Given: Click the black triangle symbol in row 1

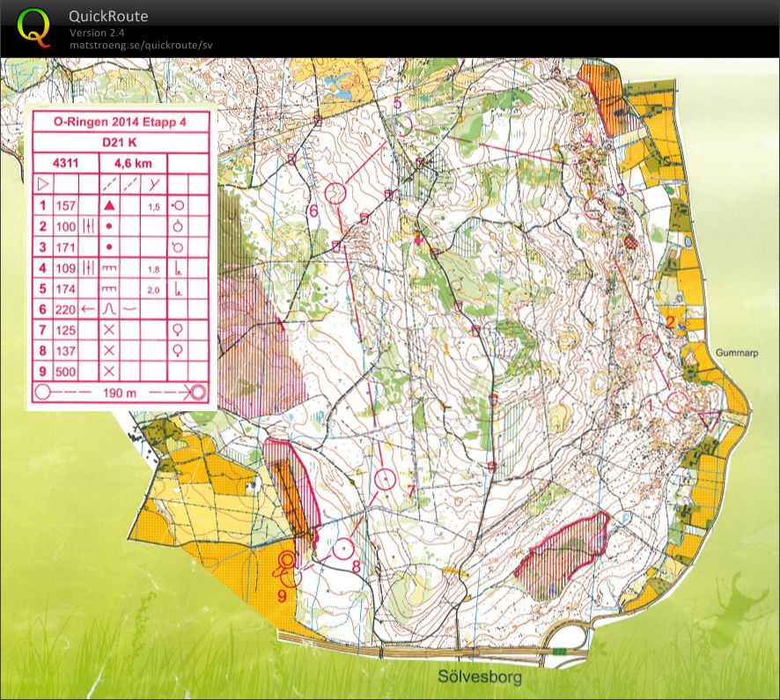Looking at the screenshot, I should coord(109,205).
